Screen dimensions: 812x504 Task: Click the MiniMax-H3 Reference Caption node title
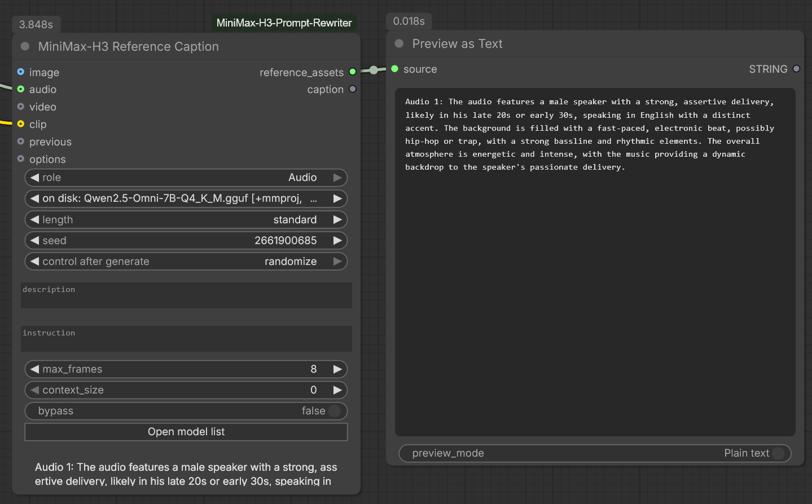pyautogui.click(x=129, y=47)
